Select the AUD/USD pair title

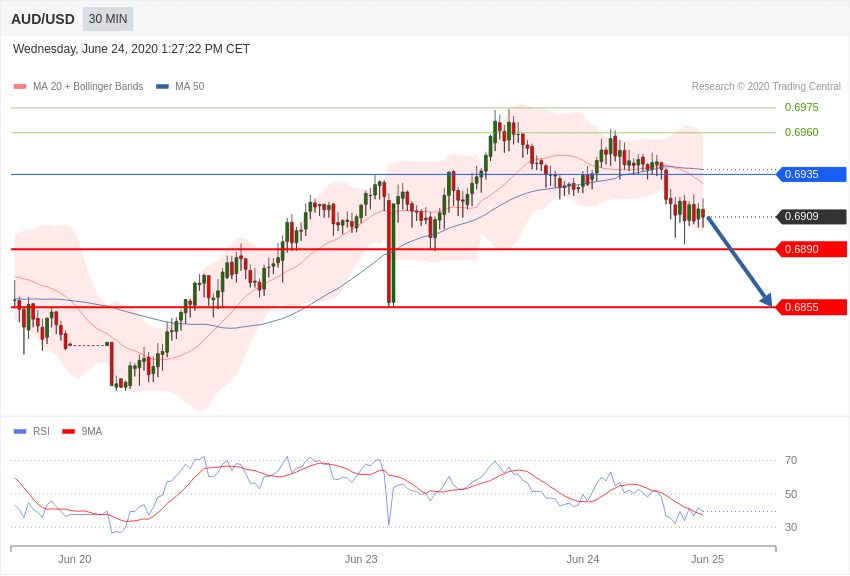[x=43, y=19]
